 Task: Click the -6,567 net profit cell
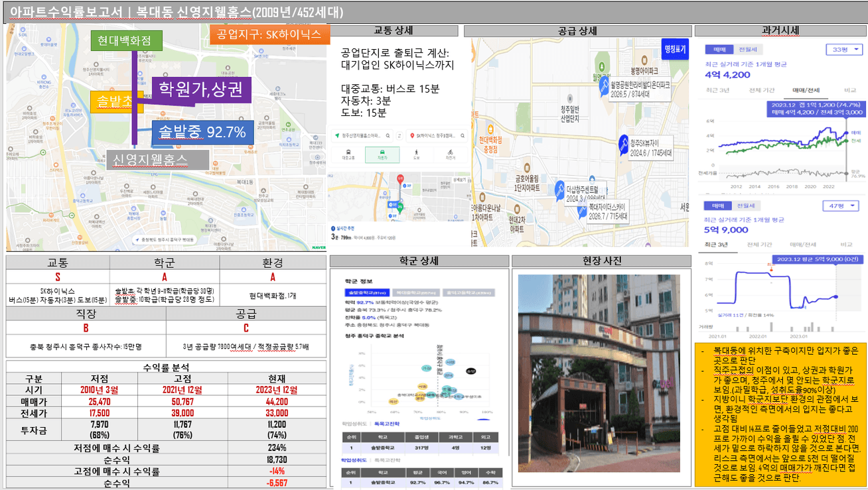pyautogui.click(x=276, y=483)
